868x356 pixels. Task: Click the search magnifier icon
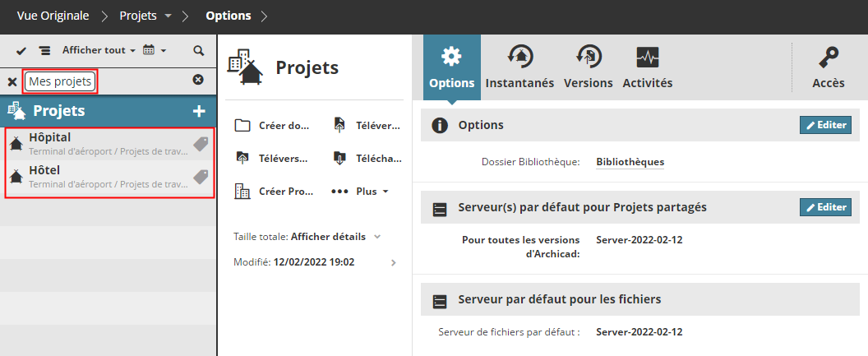pos(198,50)
